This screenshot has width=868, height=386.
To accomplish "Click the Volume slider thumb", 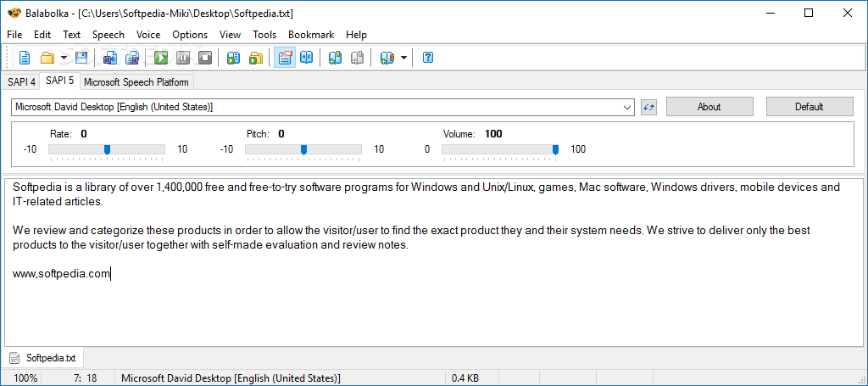I will click(x=556, y=149).
